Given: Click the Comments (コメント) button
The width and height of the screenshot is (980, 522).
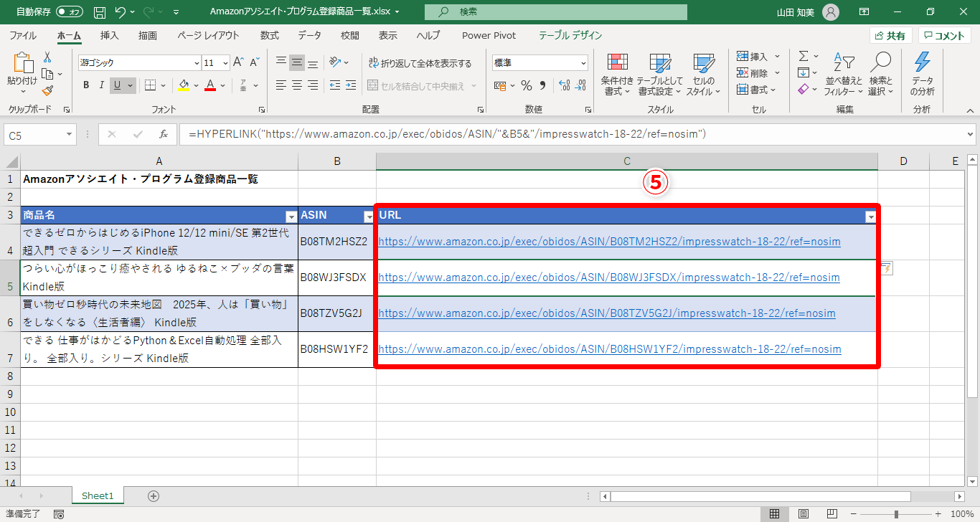Looking at the screenshot, I should click(x=945, y=36).
